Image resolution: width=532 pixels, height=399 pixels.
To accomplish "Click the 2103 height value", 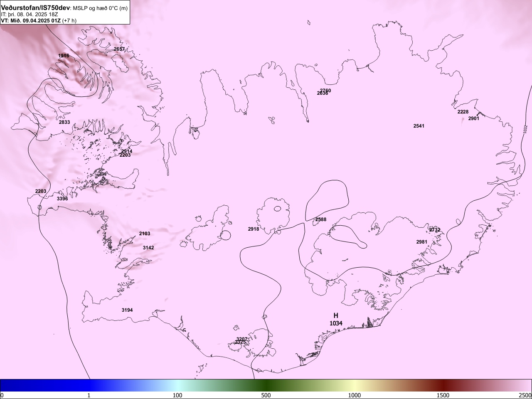I will click(x=145, y=234).
